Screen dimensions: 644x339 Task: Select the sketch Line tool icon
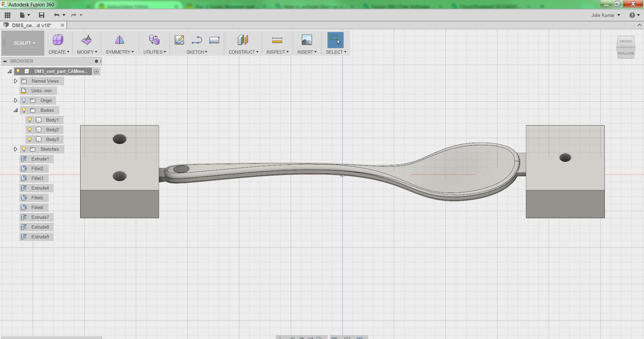click(197, 40)
